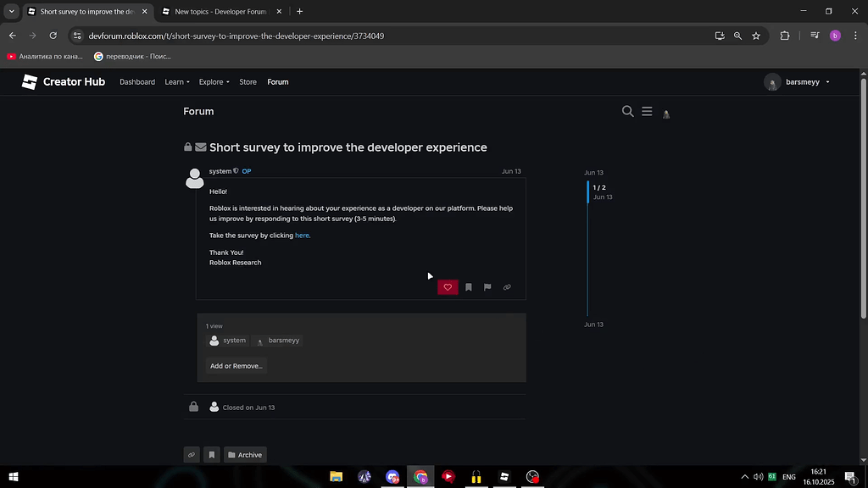Select system participant chip
Image resolution: width=868 pixels, height=488 pixels.
point(227,341)
